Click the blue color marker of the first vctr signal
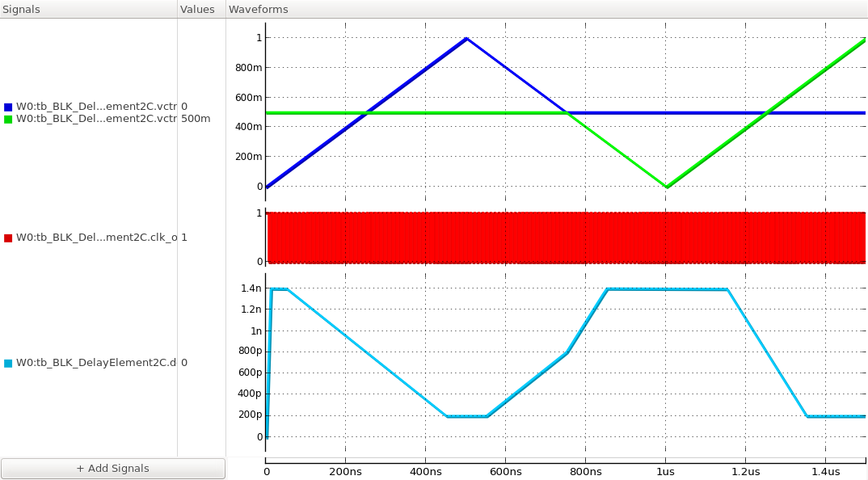The height and width of the screenshot is (480, 868). click(8, 106)
